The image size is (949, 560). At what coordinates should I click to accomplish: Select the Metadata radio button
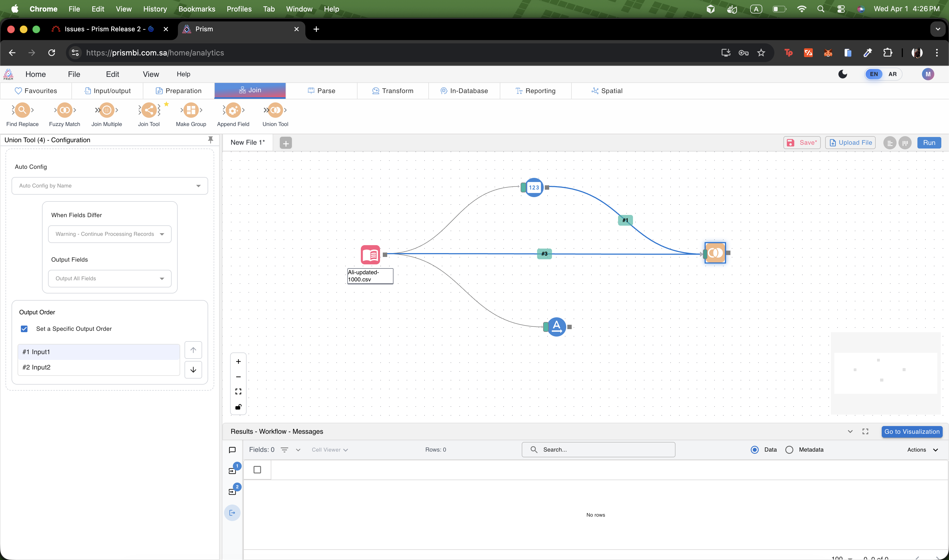[x=789, y=450]
